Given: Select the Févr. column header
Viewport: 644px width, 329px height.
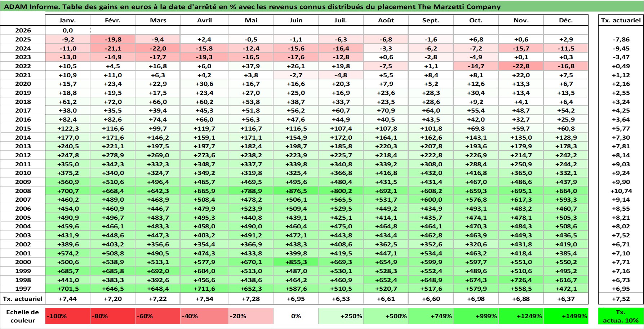Looking at the screenshot, I should (x=113, y=21).
